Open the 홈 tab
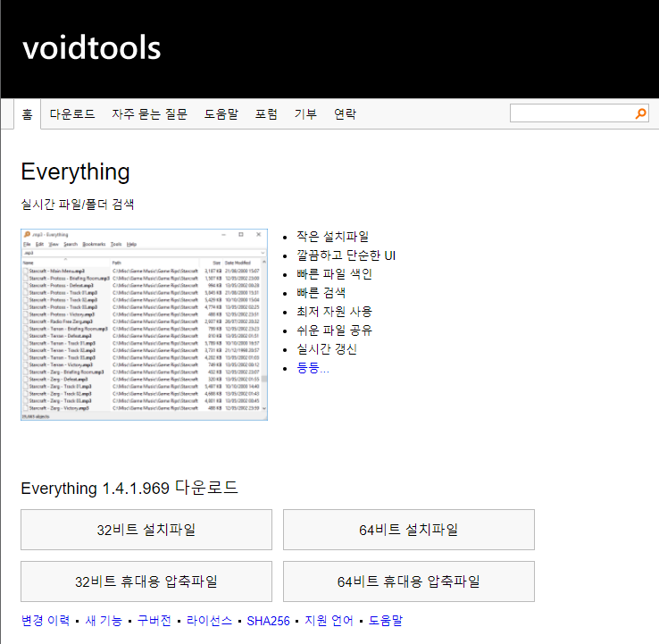 28,114
